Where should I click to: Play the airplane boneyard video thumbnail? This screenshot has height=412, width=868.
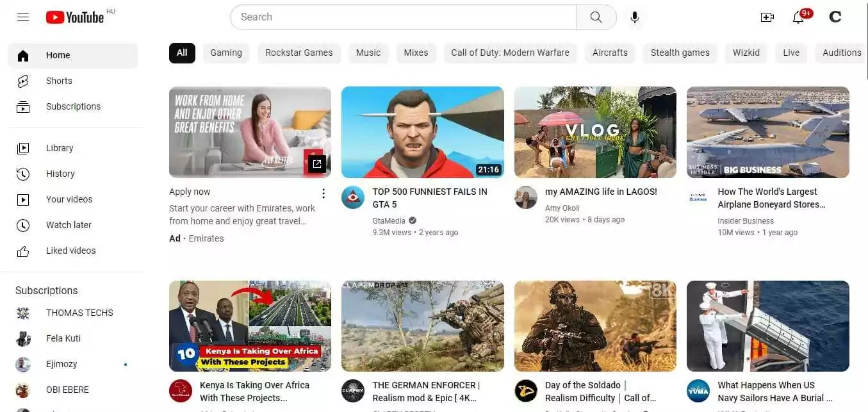pos(768,132)
